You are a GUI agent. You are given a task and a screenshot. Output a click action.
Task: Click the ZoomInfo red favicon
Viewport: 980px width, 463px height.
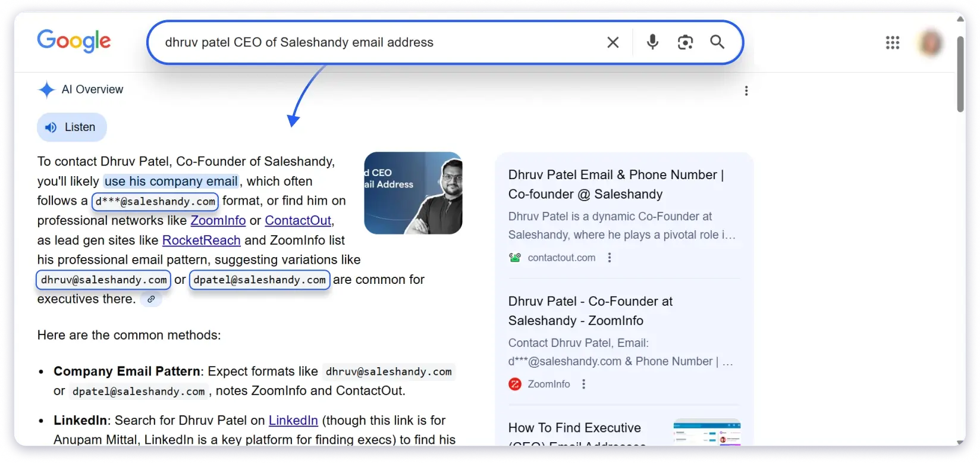pyautogui.click(x=515, y=384)
